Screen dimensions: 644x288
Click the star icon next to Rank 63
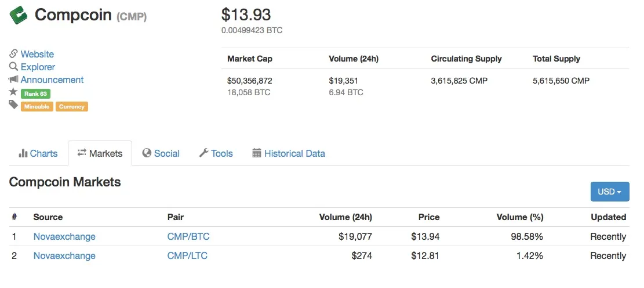tap(13, 92)
